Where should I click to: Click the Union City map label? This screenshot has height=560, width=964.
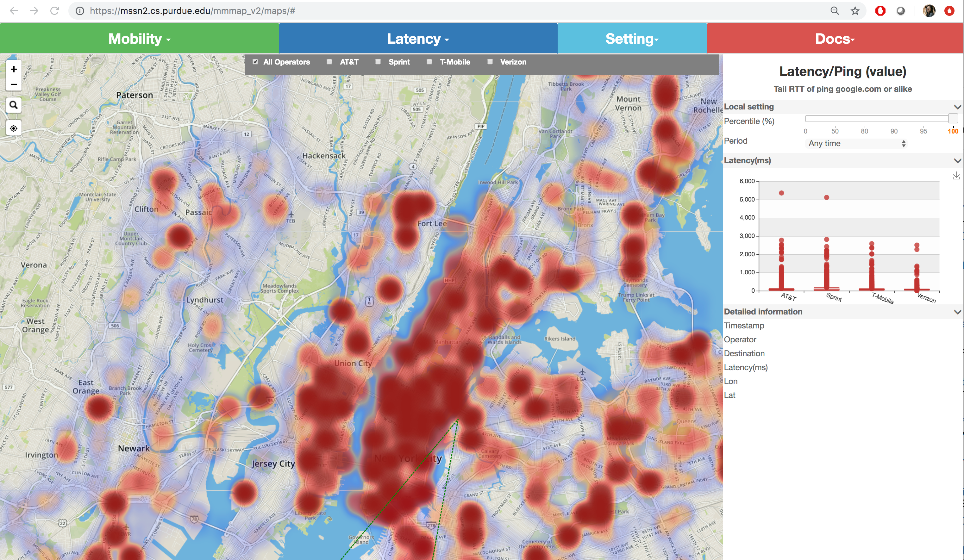(353, 364)
